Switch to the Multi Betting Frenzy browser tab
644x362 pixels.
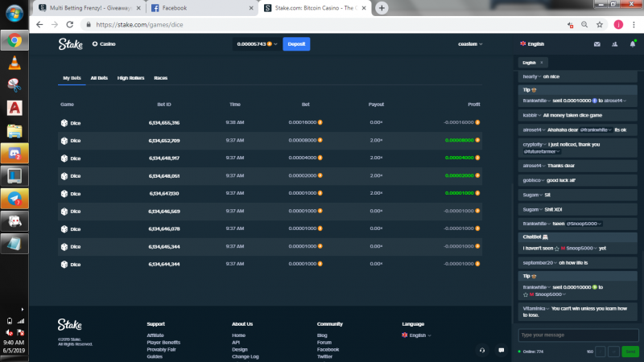tap(89, 8)
